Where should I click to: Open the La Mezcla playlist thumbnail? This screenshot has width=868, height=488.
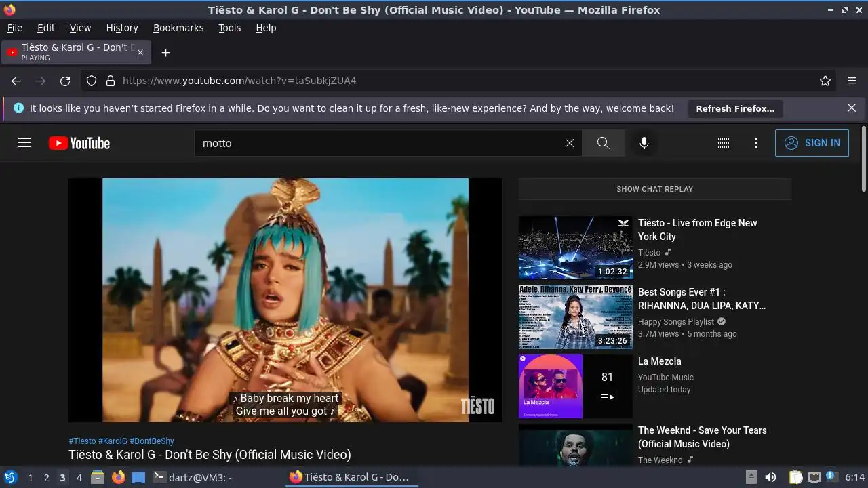[x=575, y=386]
